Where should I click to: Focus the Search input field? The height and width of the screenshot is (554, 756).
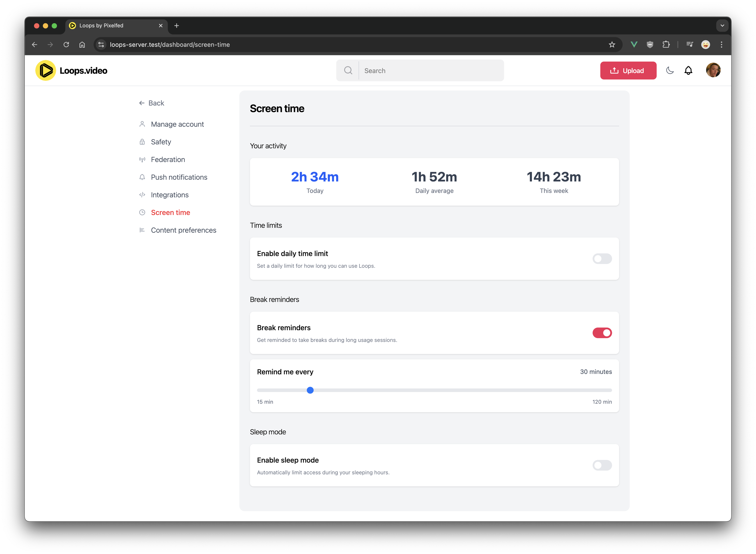[x=431, y=70]
